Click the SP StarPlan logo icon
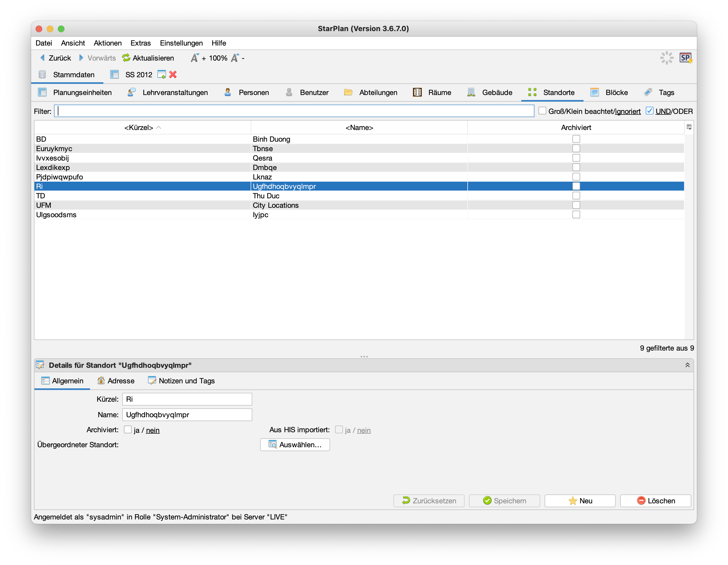The width and height of the screenshot is (728, 565). coord(686,58)
